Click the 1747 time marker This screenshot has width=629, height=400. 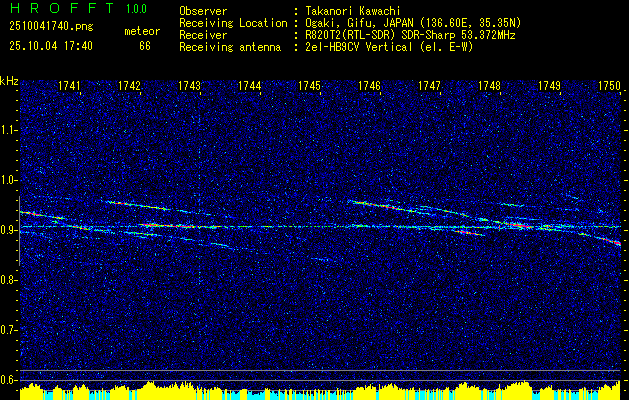coord(430,85)
